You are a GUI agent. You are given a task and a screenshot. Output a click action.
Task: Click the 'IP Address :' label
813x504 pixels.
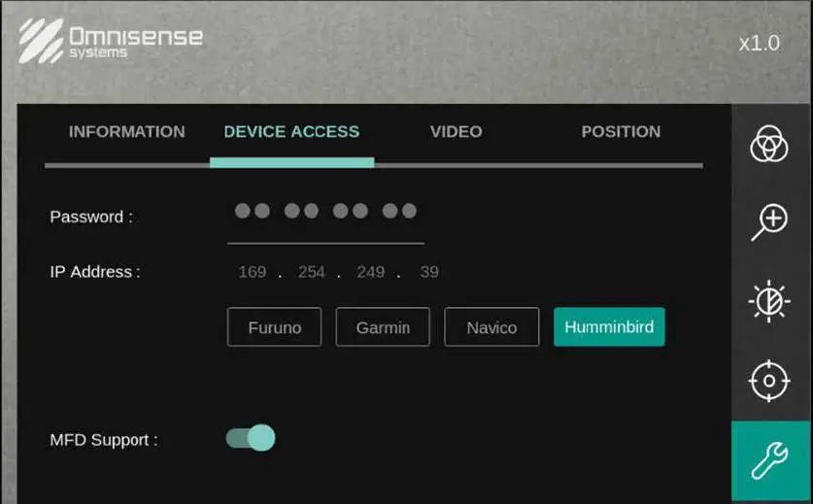coord(95,272)
